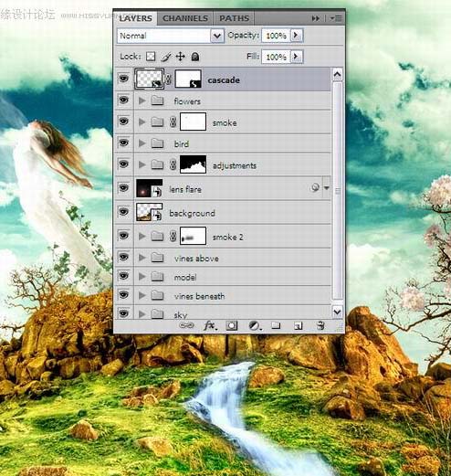This screenshot has width=451, height=476.
Task: Hide the flowers group
Action: [123, 100]
